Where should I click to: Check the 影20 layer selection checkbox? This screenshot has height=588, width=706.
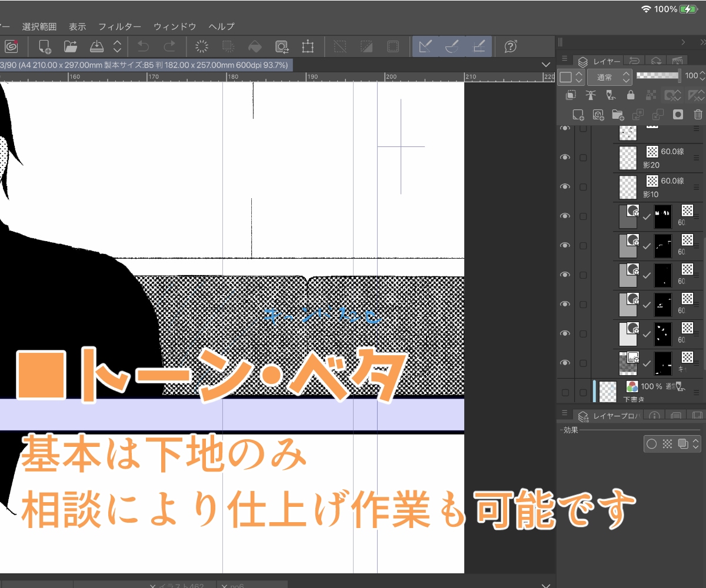coord(583,158)
